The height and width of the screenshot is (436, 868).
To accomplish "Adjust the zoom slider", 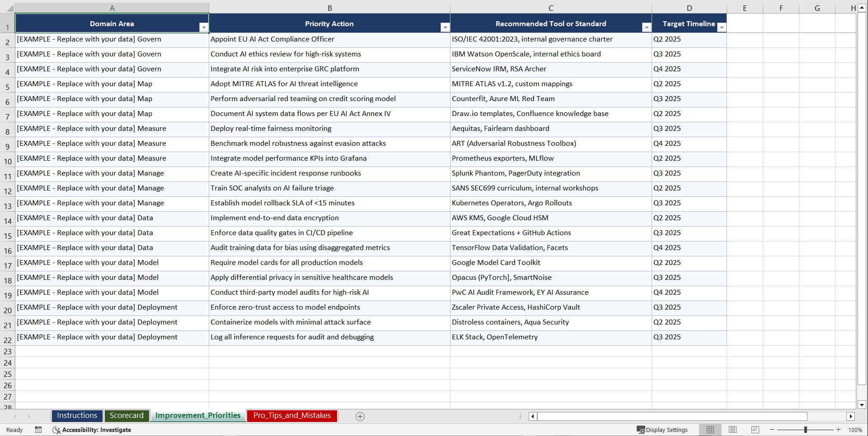I will pos(805,430).
